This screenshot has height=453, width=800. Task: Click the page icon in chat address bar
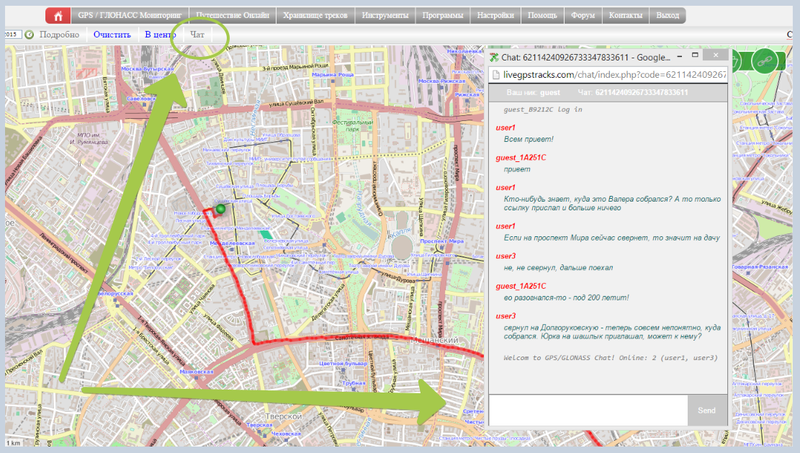coord(495,74)
